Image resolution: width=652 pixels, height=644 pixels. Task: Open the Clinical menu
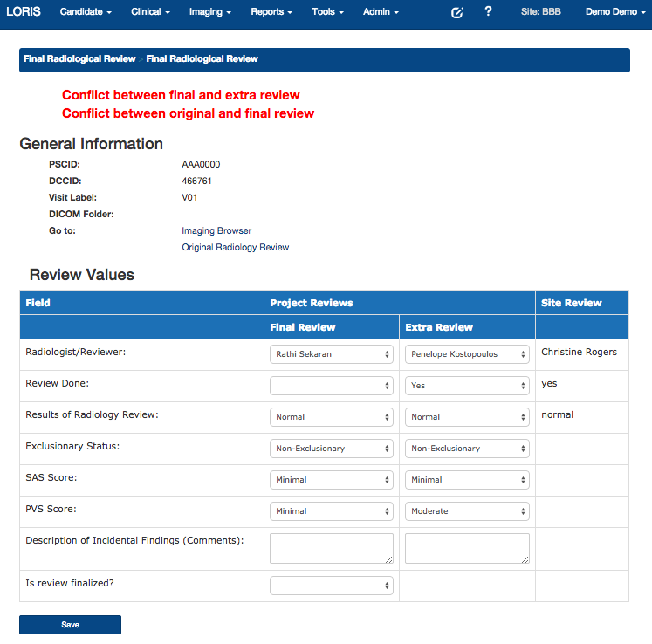pos(150,12)
